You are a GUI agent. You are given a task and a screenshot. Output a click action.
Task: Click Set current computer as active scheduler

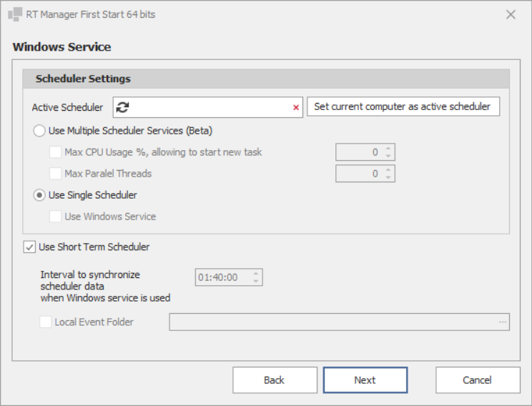coord(403,107)
